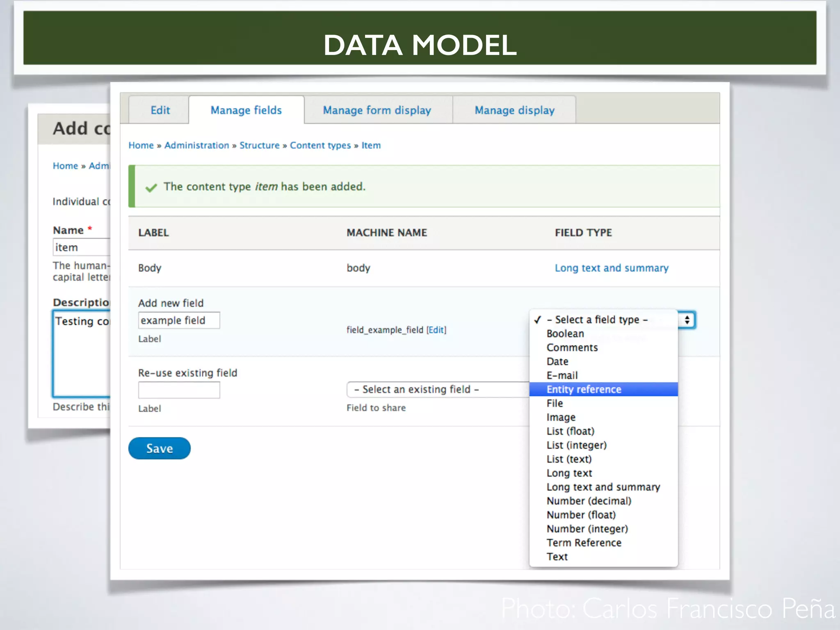Select Boolean from the field type list
Screen dimensions: 840x630
pyautogui.click(x=565, y=333)
